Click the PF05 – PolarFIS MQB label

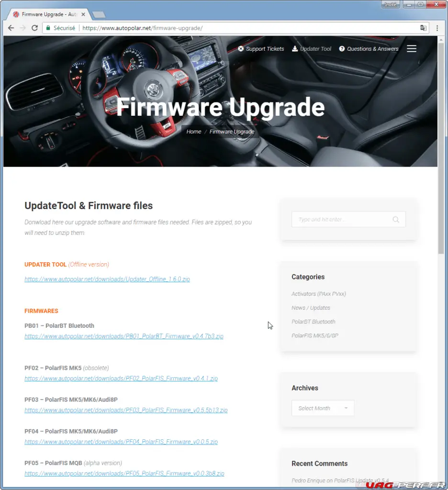(x=53, y=463)
